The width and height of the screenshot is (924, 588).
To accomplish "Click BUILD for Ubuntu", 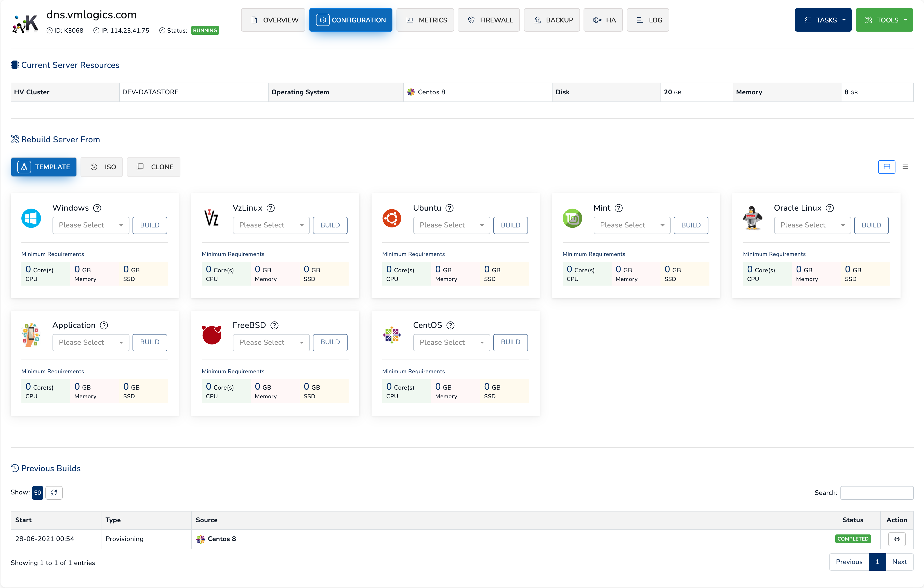I will click(x=510, y=225).
